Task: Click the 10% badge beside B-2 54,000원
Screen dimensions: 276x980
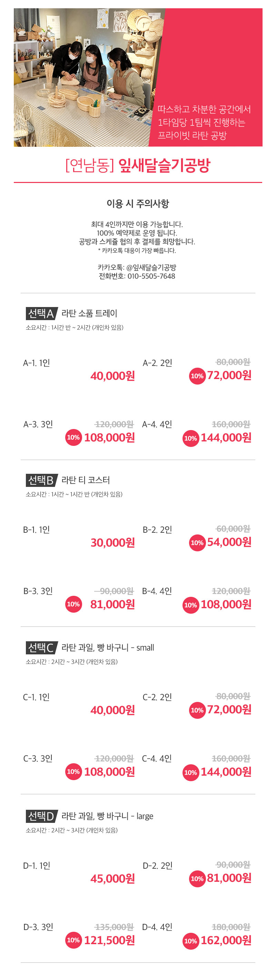Action: pyautogui.click(x=197, y=542)
